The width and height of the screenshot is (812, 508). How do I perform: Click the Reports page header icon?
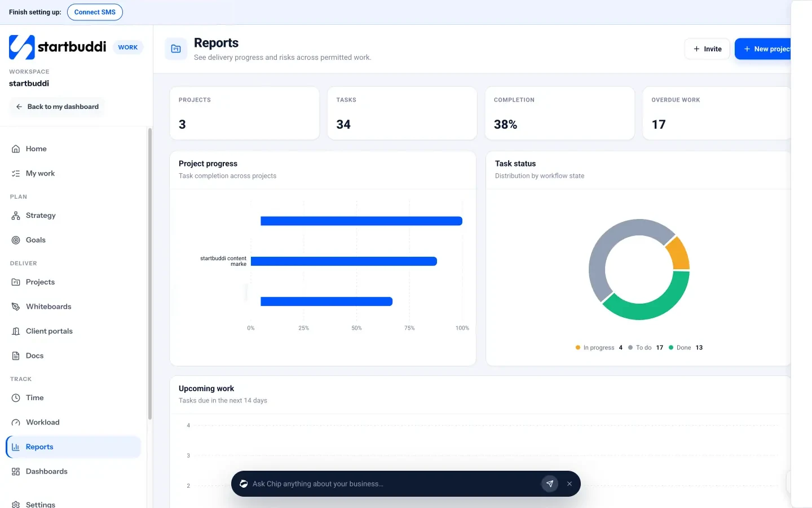click(x=176, y=49)
